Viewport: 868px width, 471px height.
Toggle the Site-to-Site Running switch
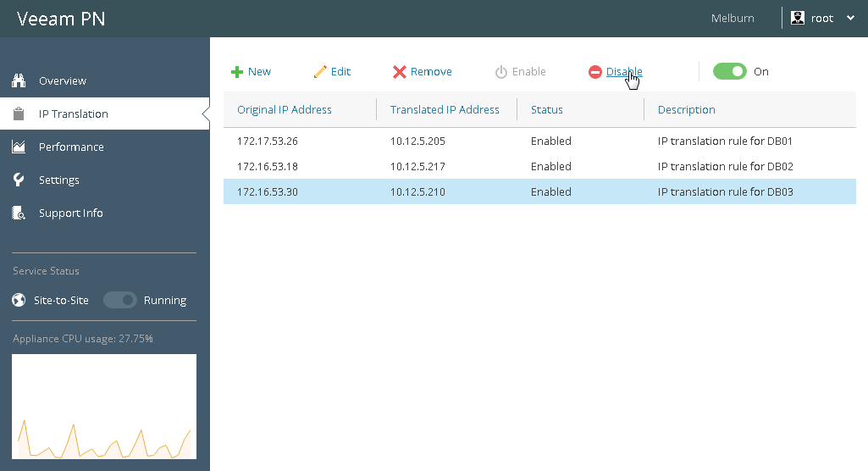pyautogui.click(x=119, y=300)
